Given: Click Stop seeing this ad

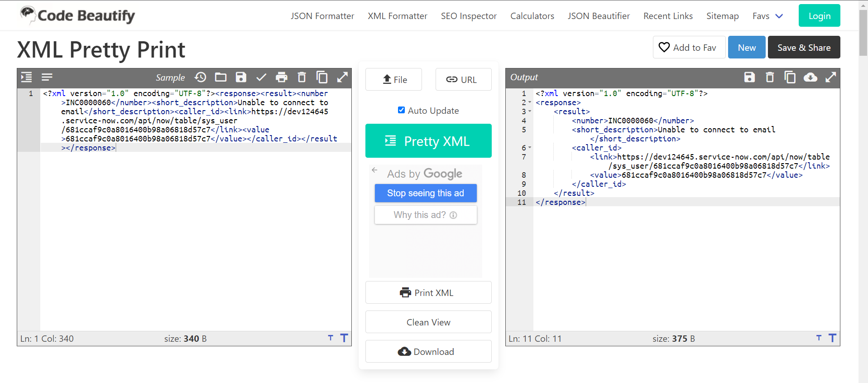Looking at the screenshot, I should click(426, 193).
